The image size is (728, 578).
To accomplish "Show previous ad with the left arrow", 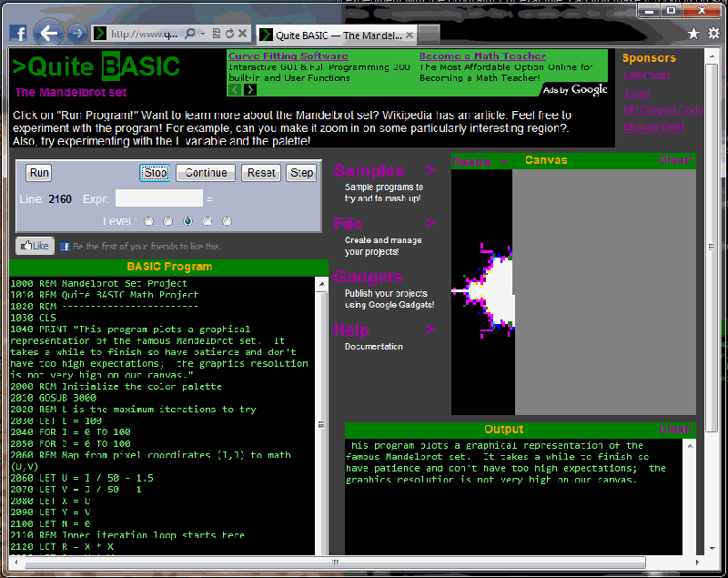I will pos(235,89).
